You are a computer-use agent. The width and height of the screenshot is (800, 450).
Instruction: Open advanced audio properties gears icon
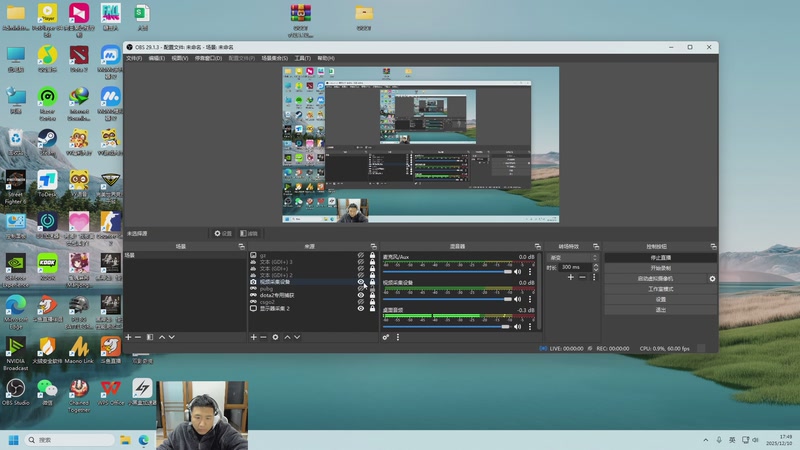(x=386, y=337)
